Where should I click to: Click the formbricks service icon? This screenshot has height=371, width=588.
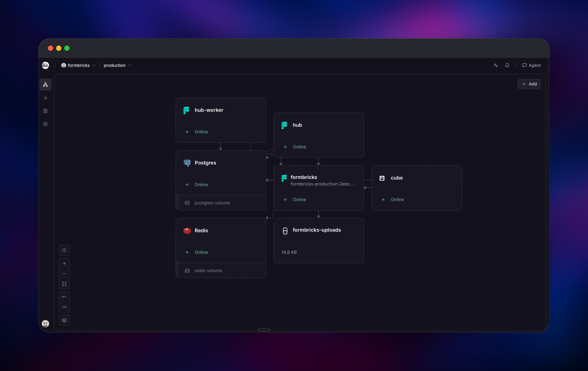click(284, 178)
